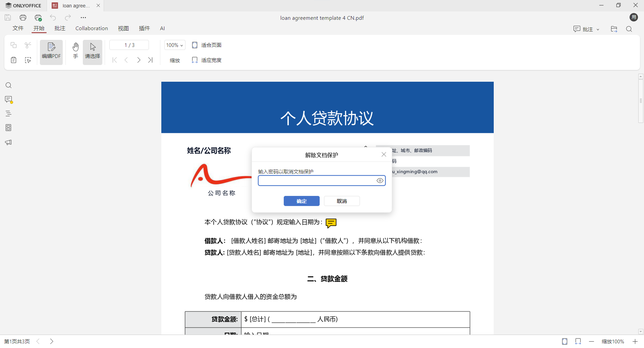The width and height of the screenshot is (644, 348).
Task: Give feedback via megaphone icon
Action: pos(8,142)
